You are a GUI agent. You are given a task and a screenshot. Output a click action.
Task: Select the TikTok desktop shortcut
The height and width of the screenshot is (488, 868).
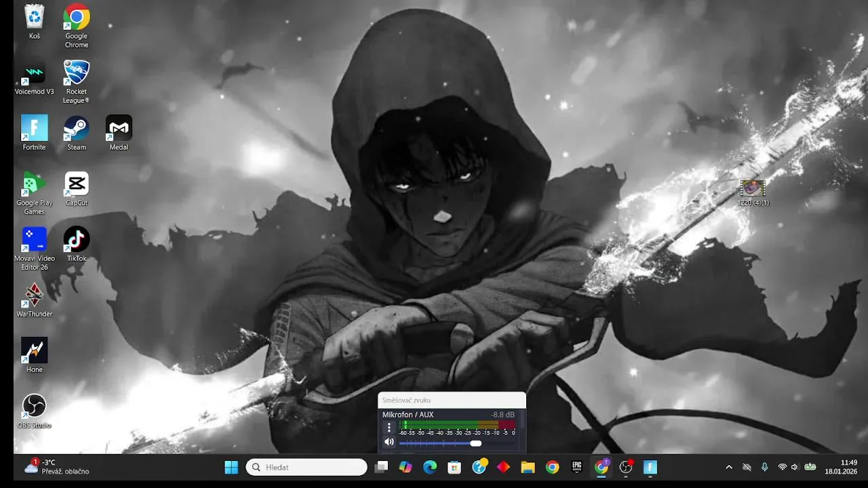(x=77, y=244)
